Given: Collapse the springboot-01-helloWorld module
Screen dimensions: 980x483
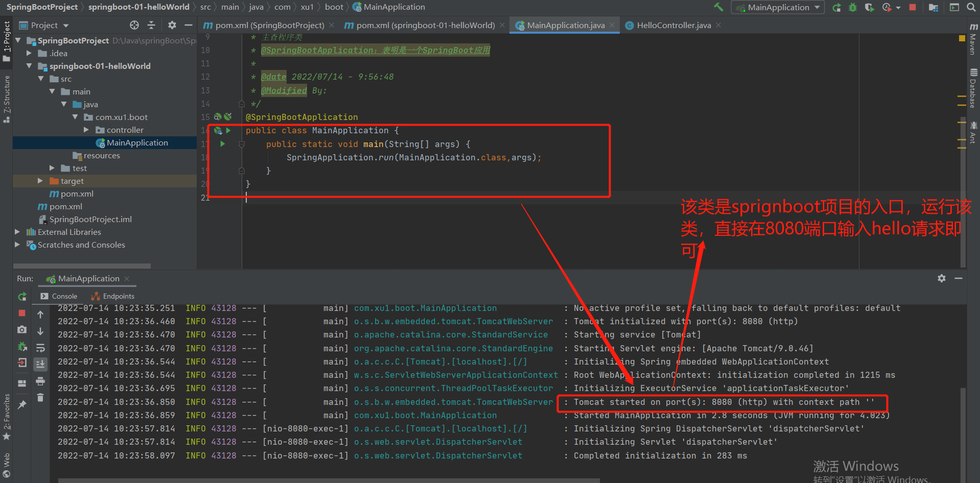Looking at the screenshot, I should [29, 66].
